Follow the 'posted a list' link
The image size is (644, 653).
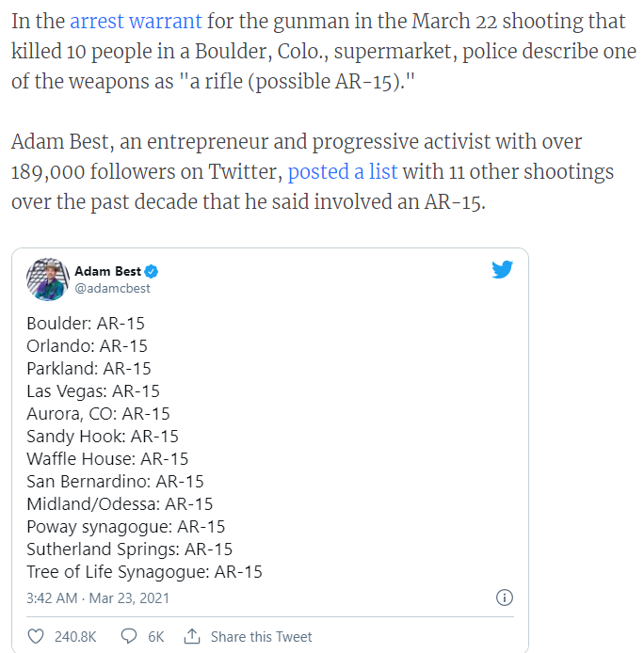343,171
